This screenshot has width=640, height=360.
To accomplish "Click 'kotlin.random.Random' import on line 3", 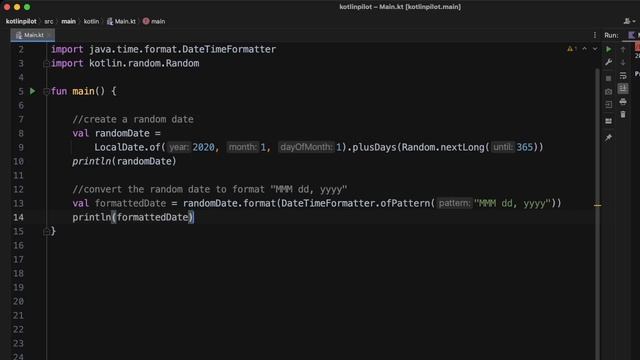I will click(x=144, y=63).
